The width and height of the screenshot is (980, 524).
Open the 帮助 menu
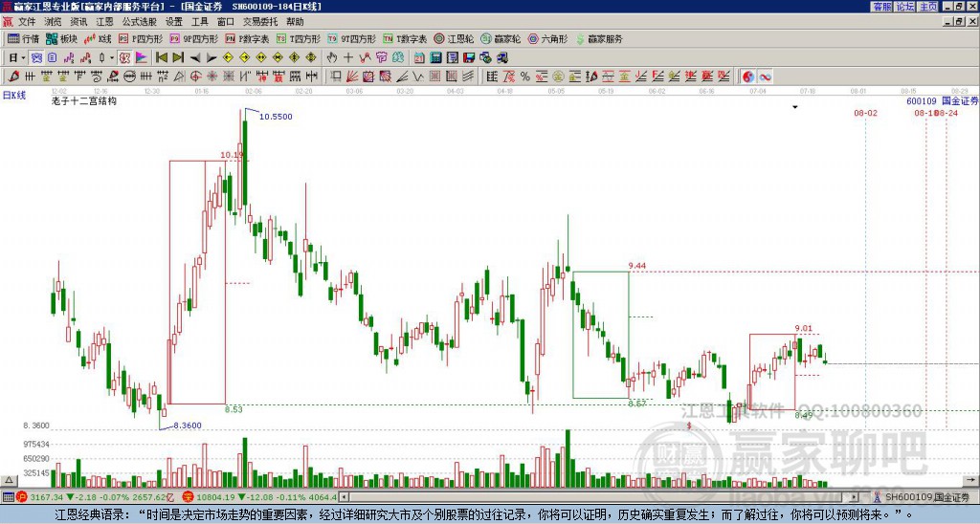(295, 22)
